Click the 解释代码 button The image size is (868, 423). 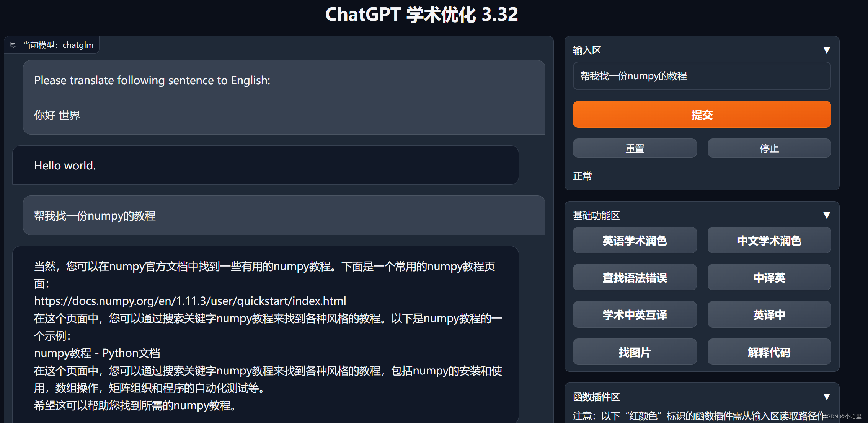tap(769, 352)
